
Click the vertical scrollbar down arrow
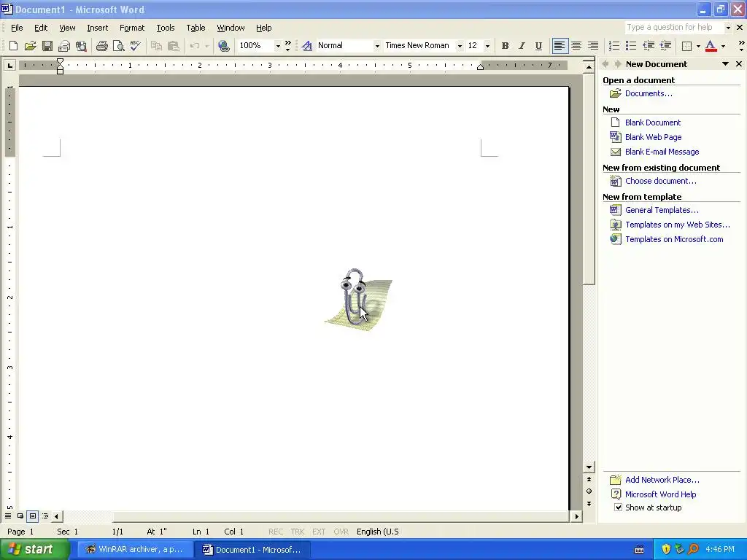589,467
